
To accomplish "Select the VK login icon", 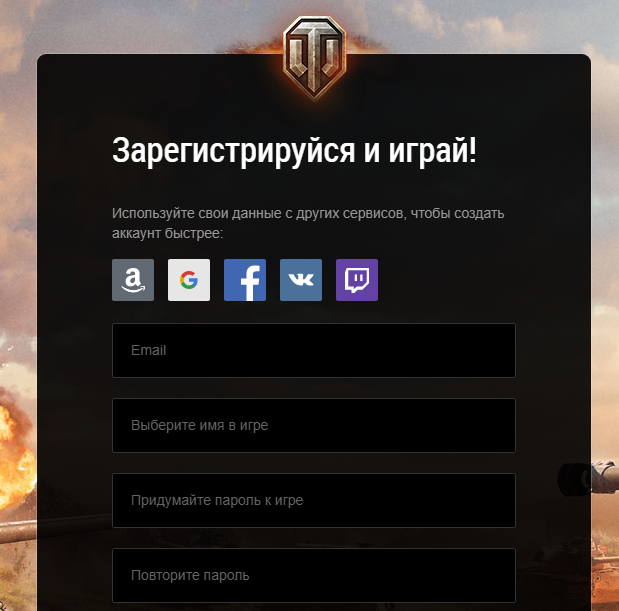I will (301, 280).
